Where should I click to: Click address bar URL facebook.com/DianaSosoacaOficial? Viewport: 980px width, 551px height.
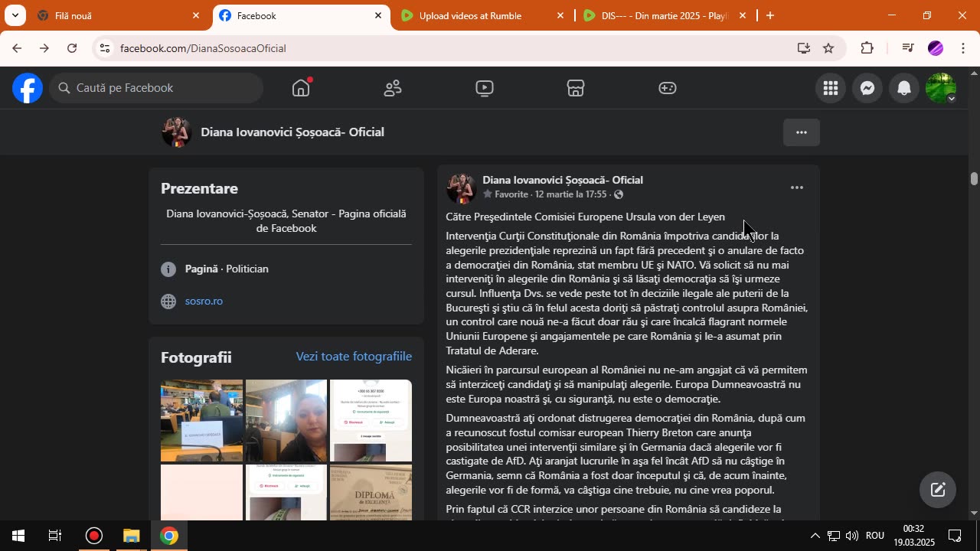point(203,48)
